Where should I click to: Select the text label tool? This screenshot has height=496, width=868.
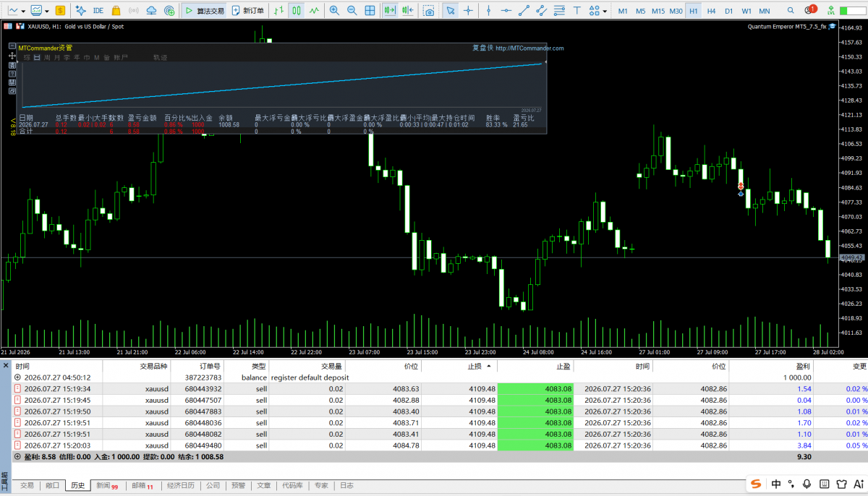click(577, 11)
